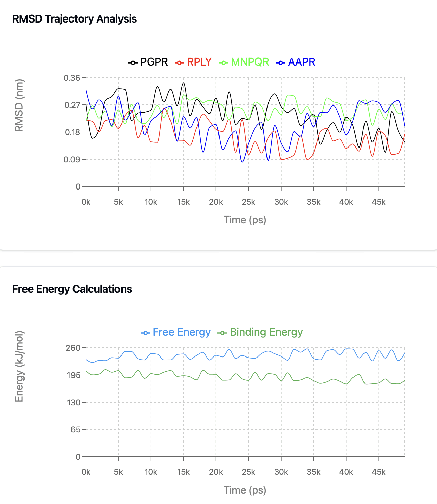Click the RMSD Trajectory Analysis heading

click(x=75, y=19)
